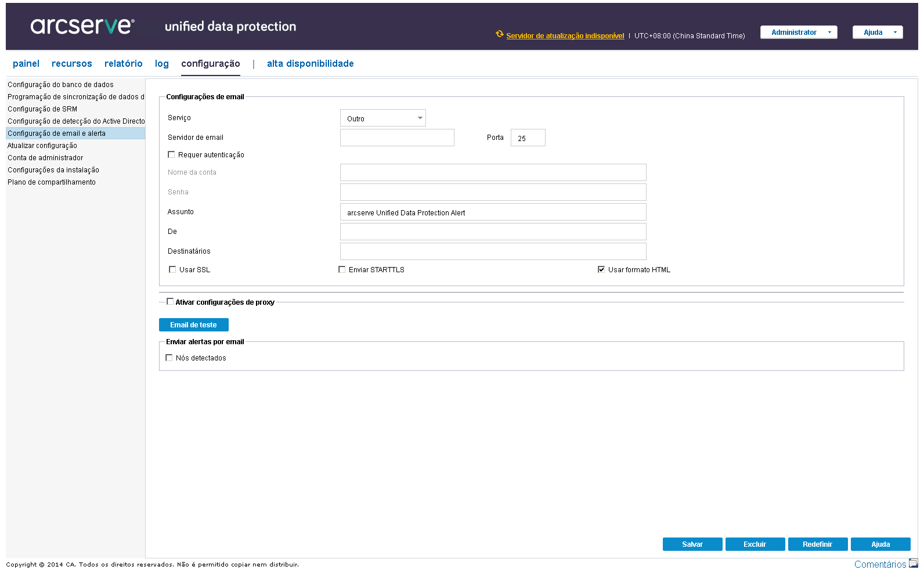Click into the Servidor de email field
924x570 pixels.
(x=397, y=138)
